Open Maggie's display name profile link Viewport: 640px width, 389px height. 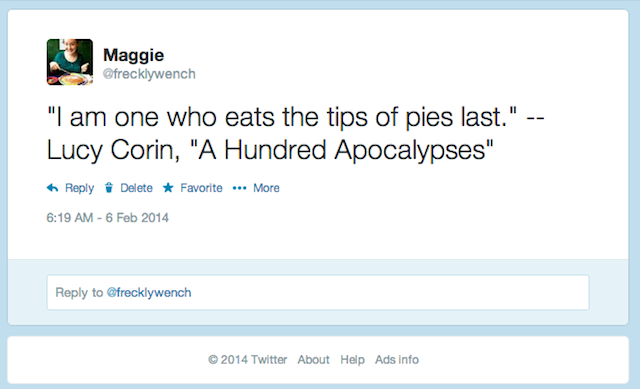133,55
